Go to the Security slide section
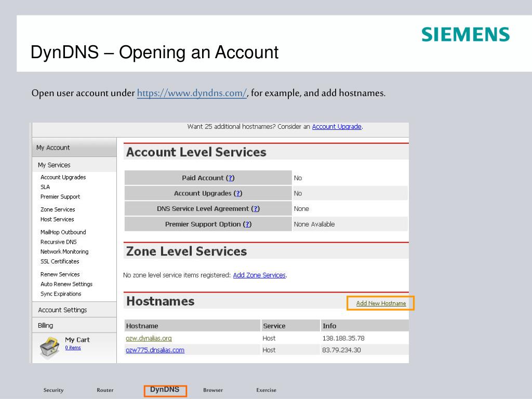This screenshot has width=532, height=399. [54, 390]
